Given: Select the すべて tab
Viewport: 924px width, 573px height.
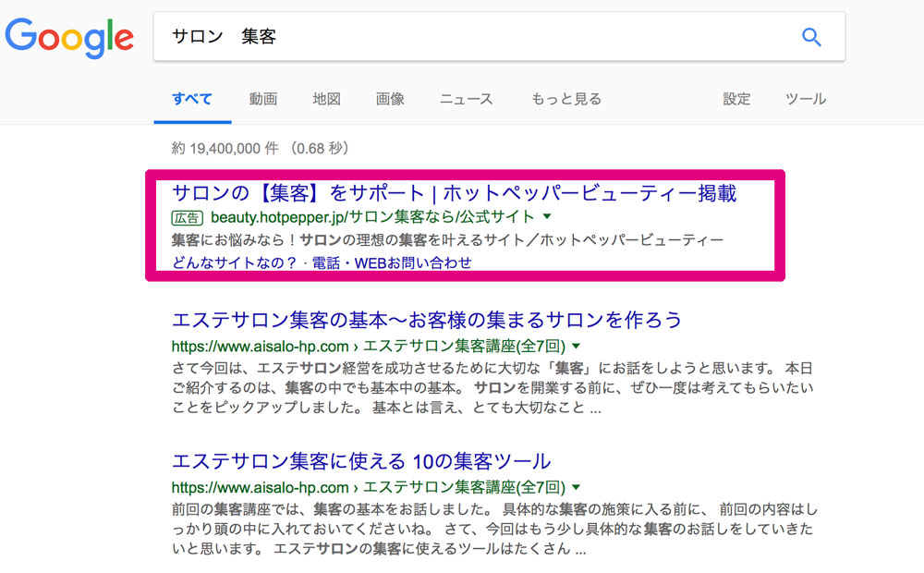Looking at the screenshot, I should coord(192,99).
